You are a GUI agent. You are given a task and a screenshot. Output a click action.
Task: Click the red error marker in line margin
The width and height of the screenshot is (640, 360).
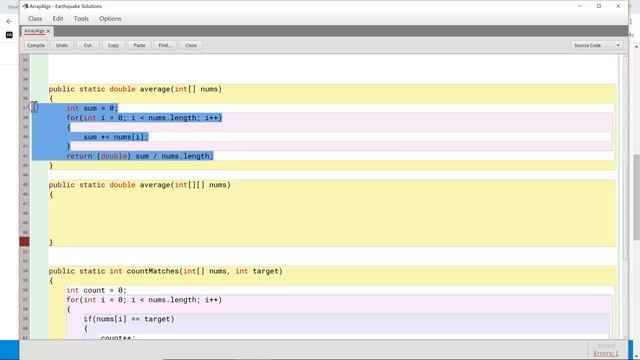click(x=24, y=242)
